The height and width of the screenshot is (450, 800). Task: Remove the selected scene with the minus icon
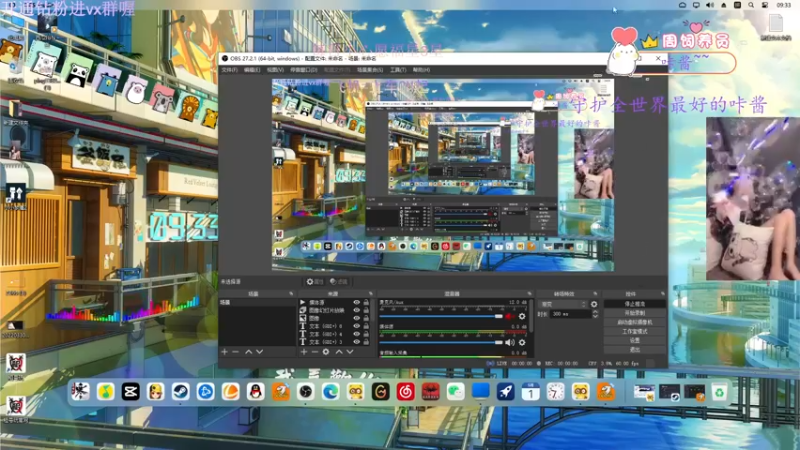tap(235, 352)
